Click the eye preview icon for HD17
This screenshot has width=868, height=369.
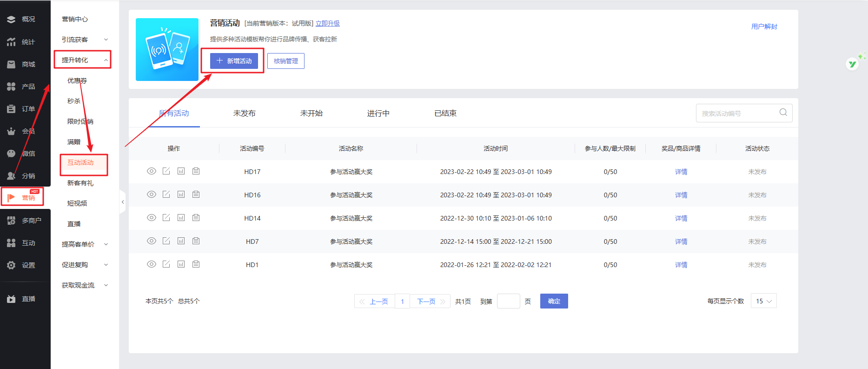click(151, 171)
